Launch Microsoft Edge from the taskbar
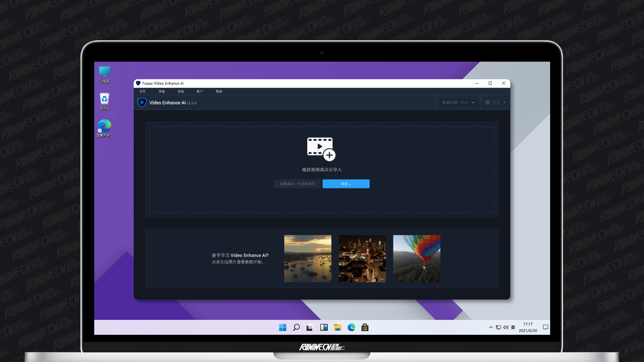644x362 pixels. (351, 328)
